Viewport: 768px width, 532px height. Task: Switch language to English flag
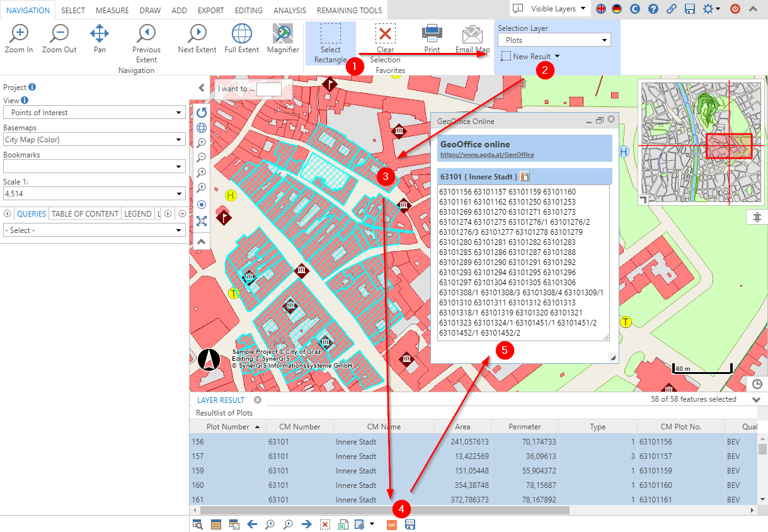click(602, 9)
